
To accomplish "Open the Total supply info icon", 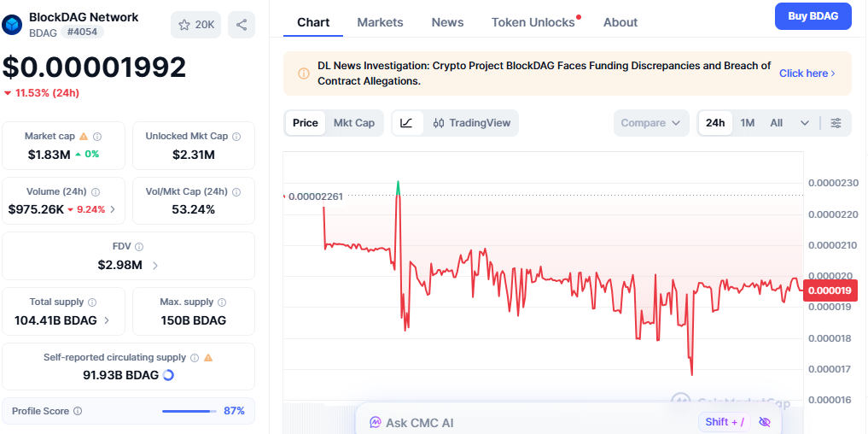I will tap(92, 302).
